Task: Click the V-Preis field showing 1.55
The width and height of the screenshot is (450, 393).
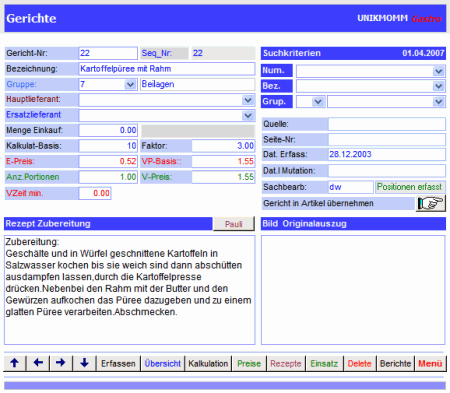Action: pyautogui.click(x=223, y=177)
